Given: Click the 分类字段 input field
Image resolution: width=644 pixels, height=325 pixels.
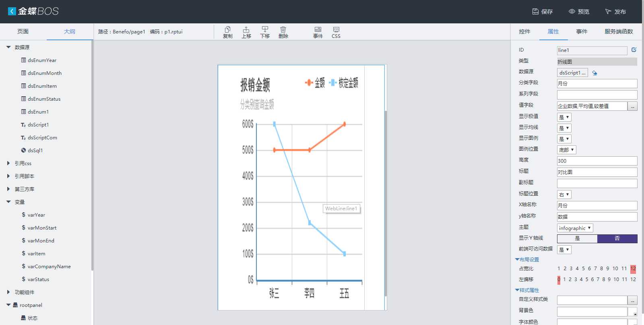Looking at the screenshot, I should [597, 83].
